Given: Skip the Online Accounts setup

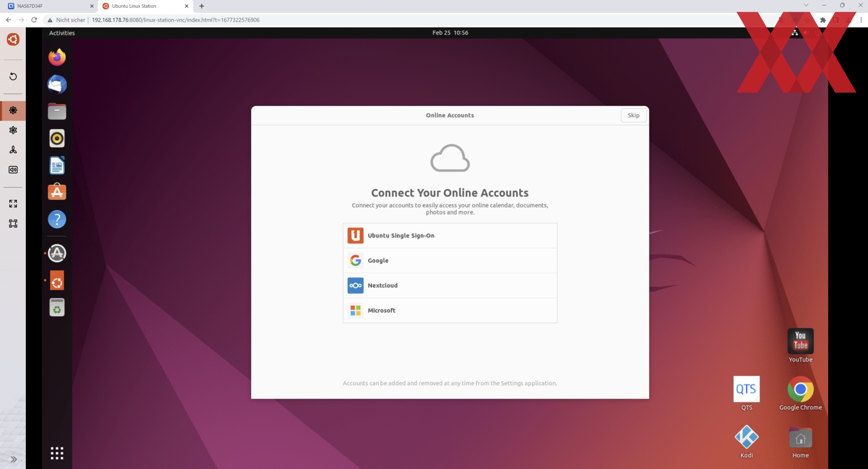Looking at the screenshot, I should click(633, 115).
